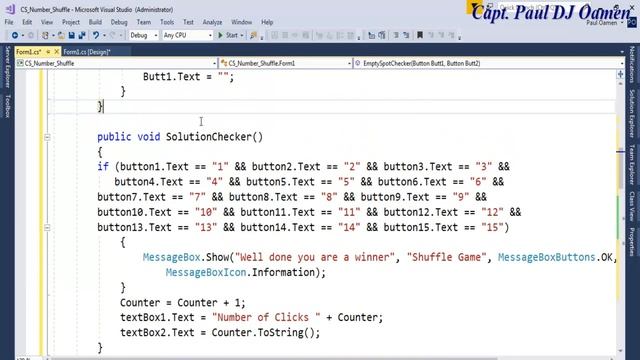Select the Form1.cs code tab
The height and width of the screenshot is (360, 640).
click(29, 52)
